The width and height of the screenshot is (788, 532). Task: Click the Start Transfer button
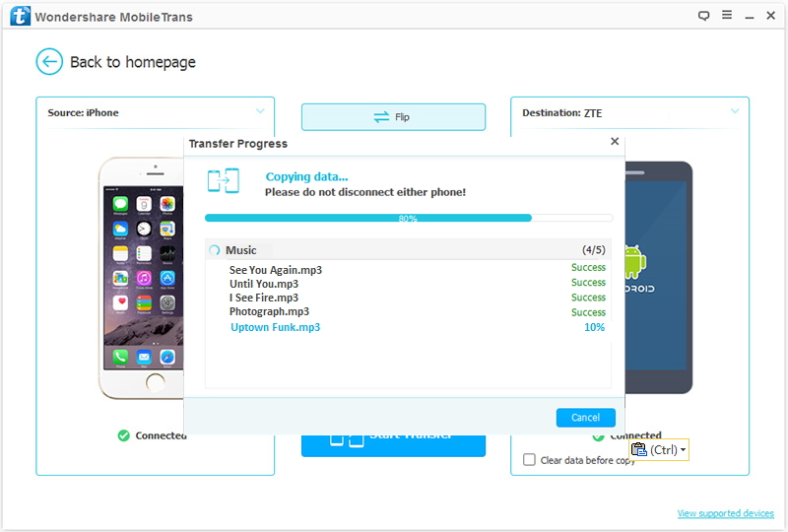click(393, 445)
